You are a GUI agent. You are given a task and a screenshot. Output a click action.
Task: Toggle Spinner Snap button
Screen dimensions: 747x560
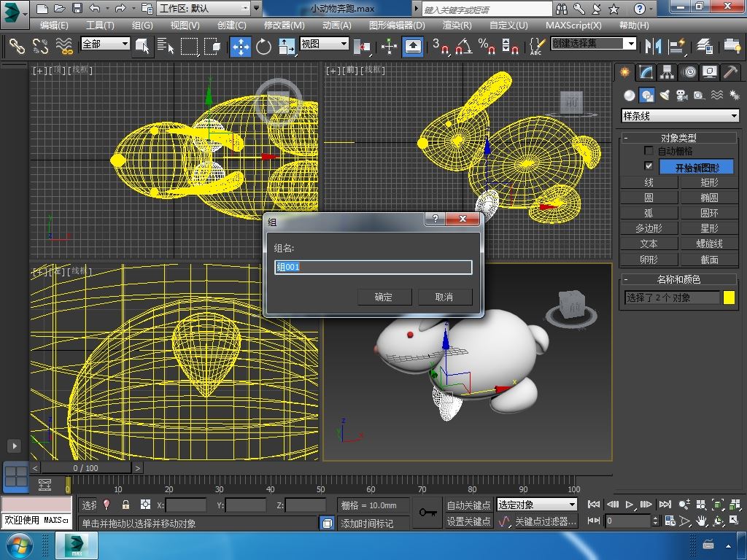pos(510,46)
